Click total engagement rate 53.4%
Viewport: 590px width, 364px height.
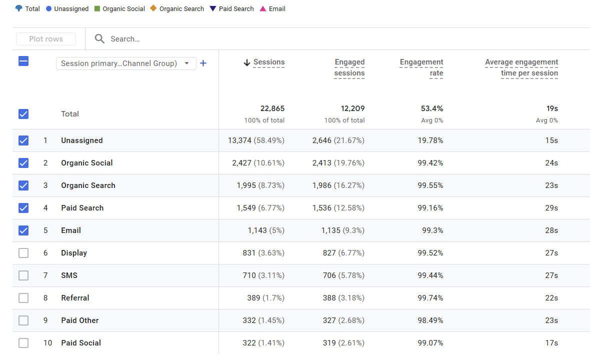(431, 108)
